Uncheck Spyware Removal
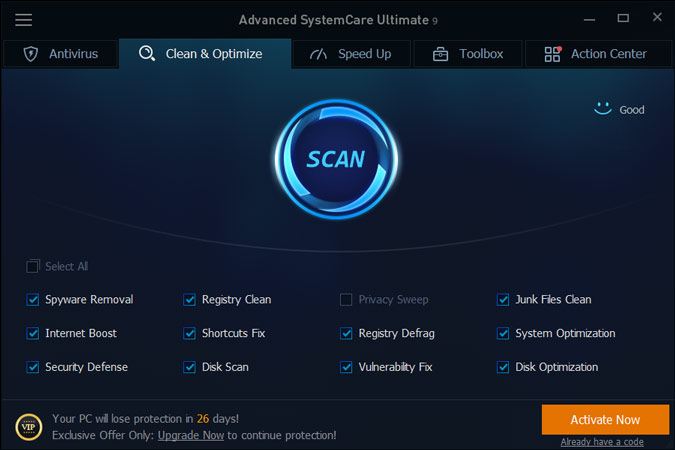This screenshot has width=675, height=450. coord(33,299)
